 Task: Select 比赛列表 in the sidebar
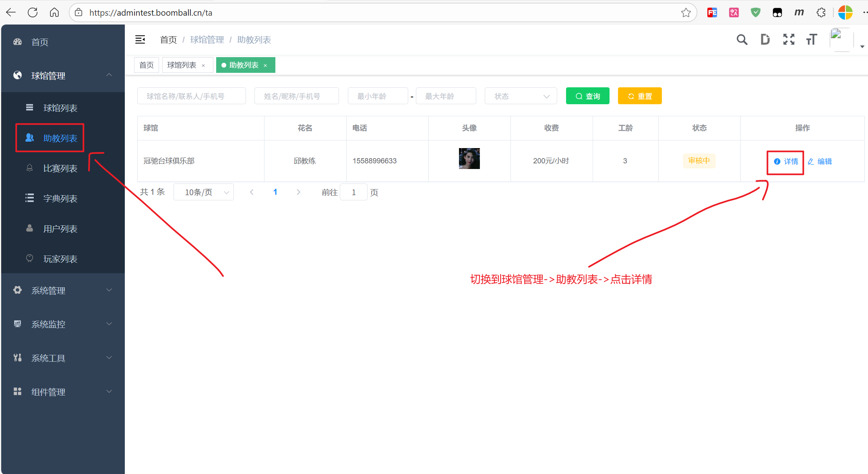pyautogui.click(x=60, y=169)
